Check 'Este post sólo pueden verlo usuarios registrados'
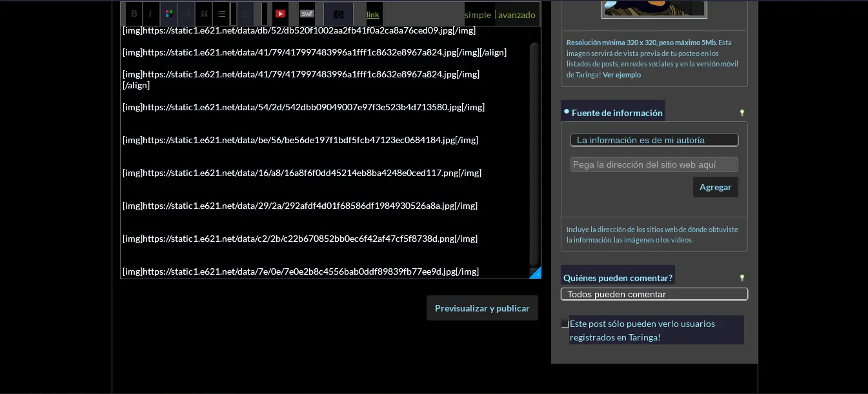 [x=565, y=324]
